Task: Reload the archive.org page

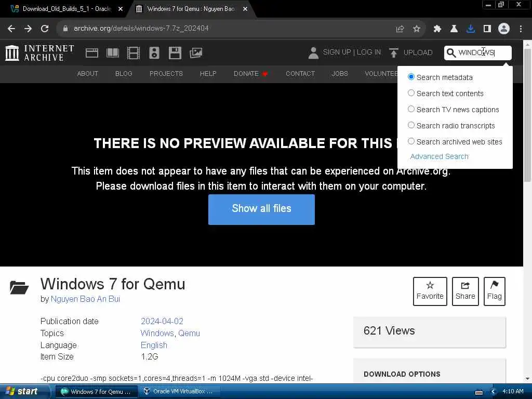Action: click(x=45, y=29)
